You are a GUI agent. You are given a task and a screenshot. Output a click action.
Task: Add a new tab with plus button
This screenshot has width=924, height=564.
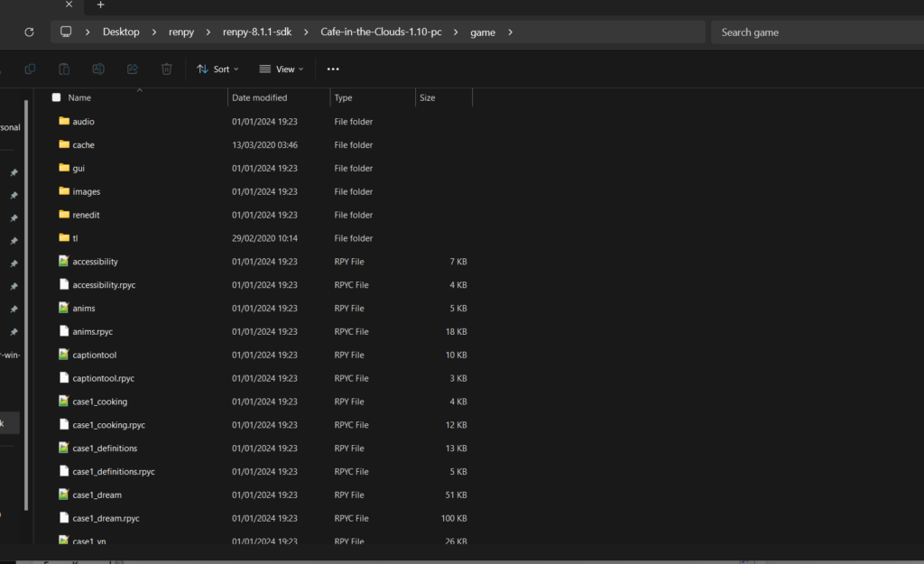tap(101, 5)
